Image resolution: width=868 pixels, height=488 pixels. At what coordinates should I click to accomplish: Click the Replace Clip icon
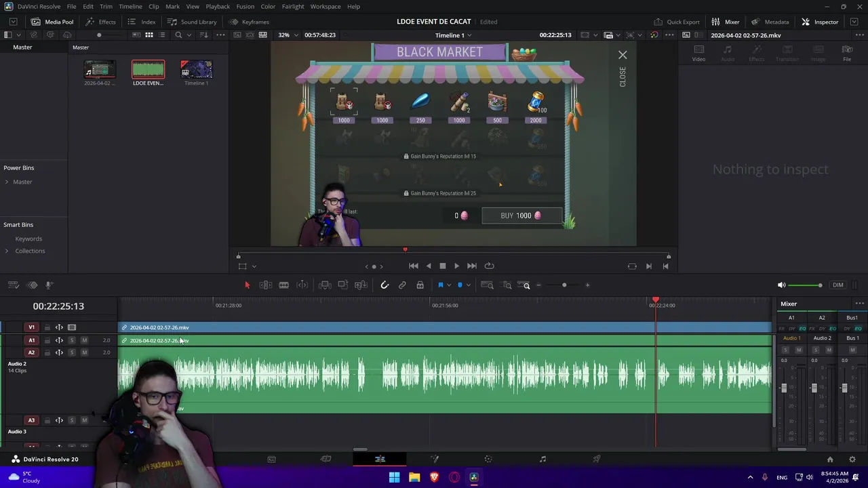361,285
